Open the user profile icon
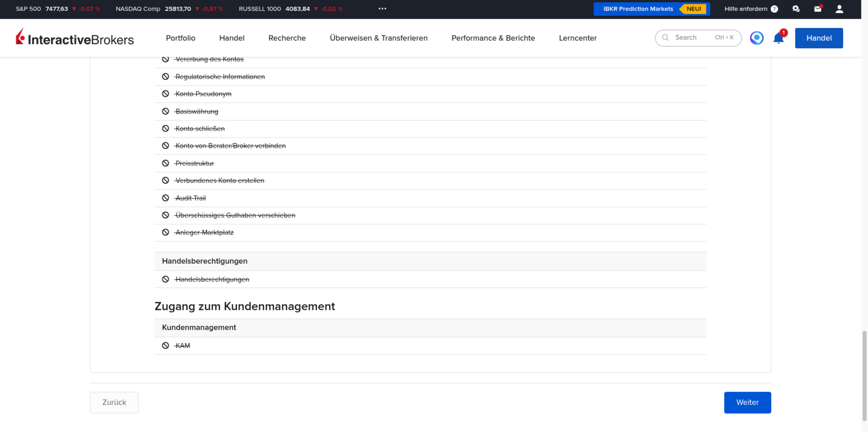The height and width of the screenshot is (432, 868). pyautogui.click(x=839, y=9)
